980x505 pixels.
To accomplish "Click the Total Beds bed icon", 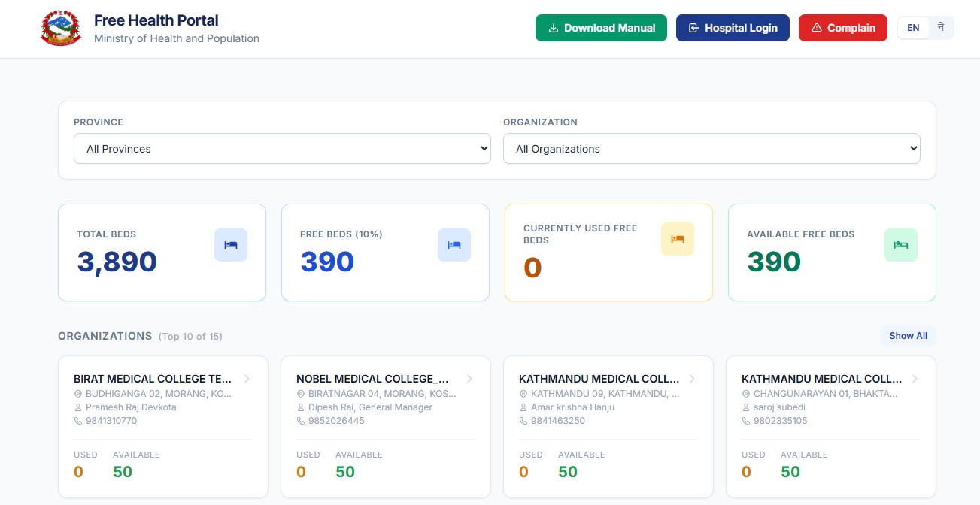I will [x=231, y=245].
